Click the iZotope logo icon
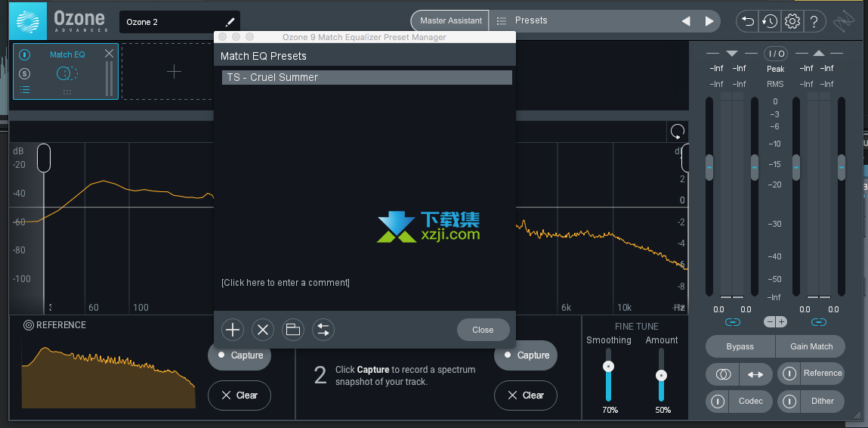868x428 pixels. (844, 22)
